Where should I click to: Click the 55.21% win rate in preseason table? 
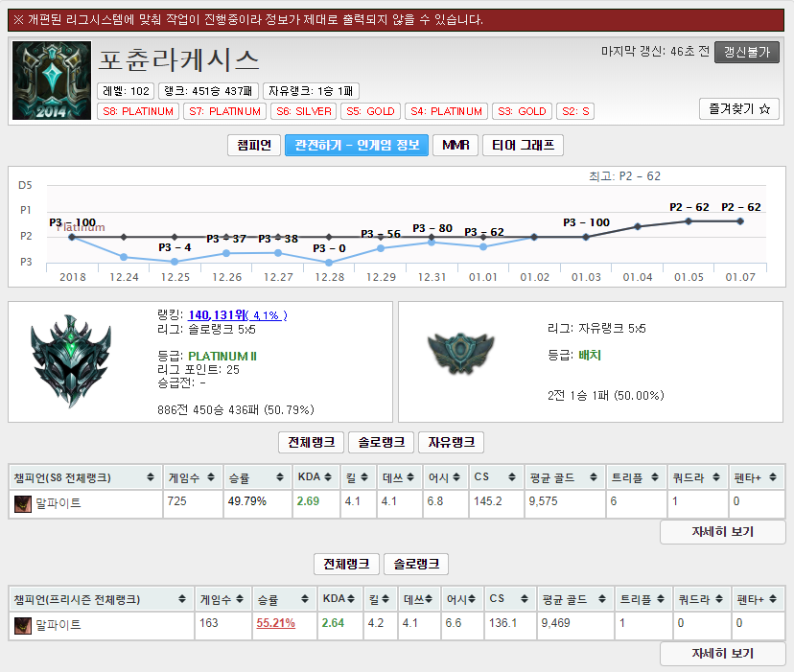275,623
